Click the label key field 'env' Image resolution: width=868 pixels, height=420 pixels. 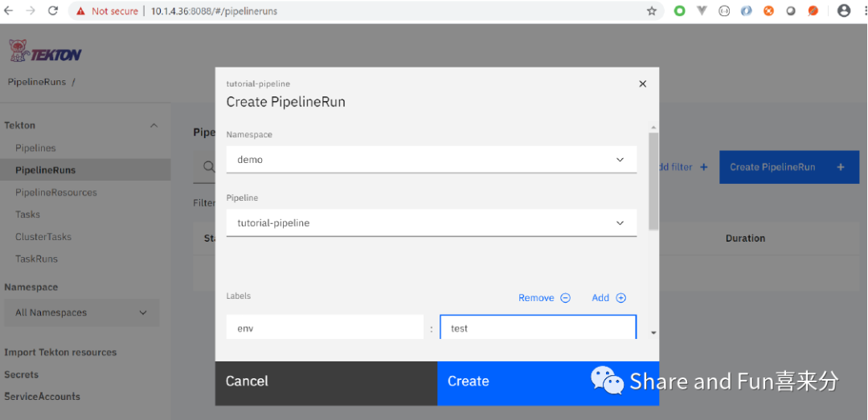point(324,328)
